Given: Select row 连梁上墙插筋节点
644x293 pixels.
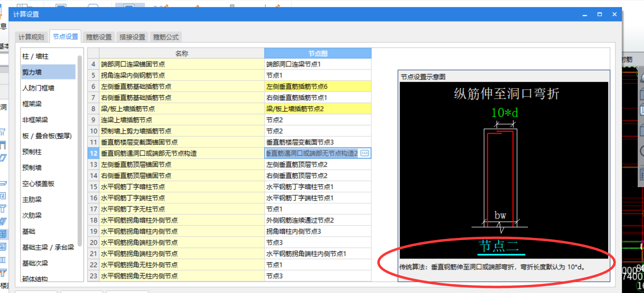Looking at the screenshot, I should 181,120.
